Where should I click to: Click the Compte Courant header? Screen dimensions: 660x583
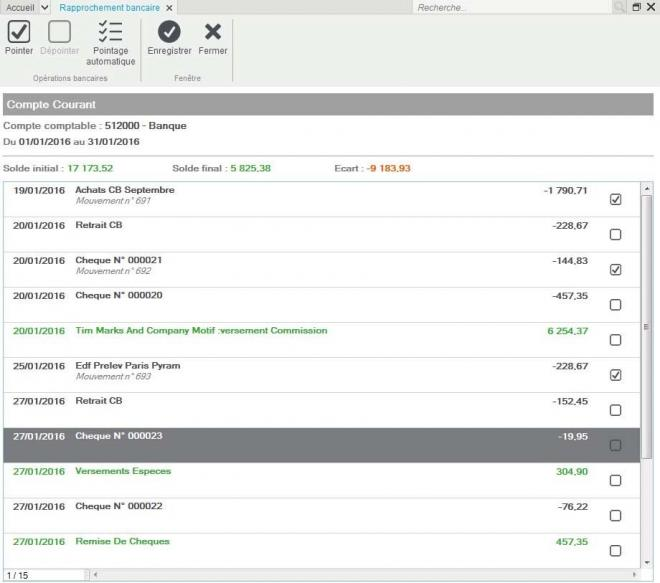[x=328, y=104]
